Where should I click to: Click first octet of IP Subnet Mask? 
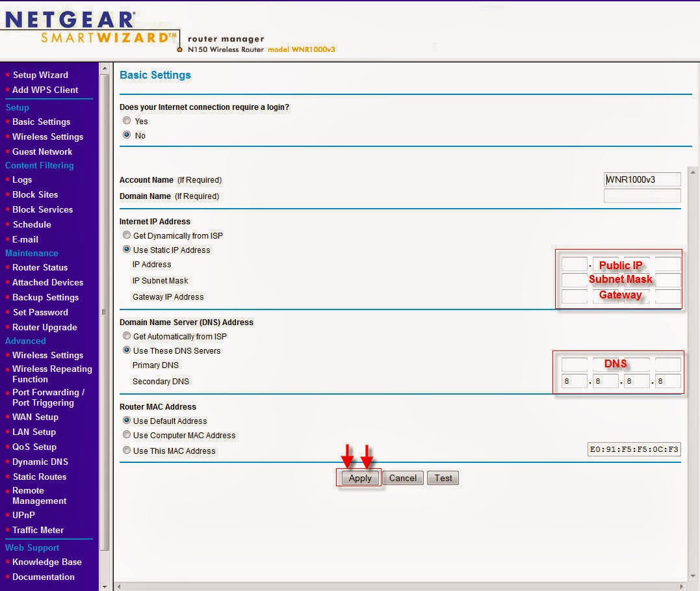click(574, 280)
